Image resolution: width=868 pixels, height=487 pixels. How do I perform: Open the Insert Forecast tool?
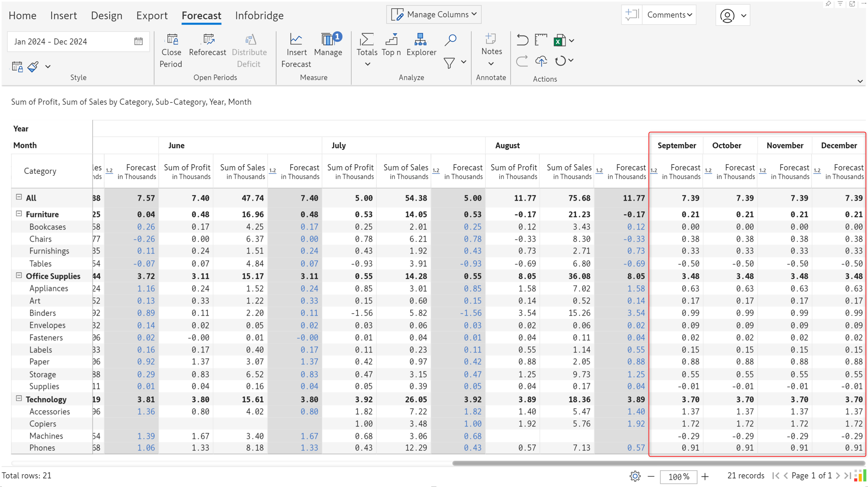point(296,51)
